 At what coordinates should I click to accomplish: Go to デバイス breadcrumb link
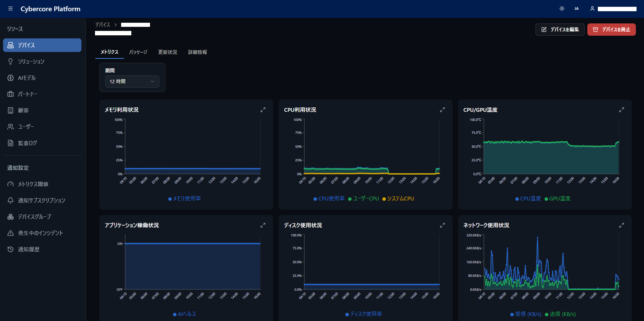point(102,24)
